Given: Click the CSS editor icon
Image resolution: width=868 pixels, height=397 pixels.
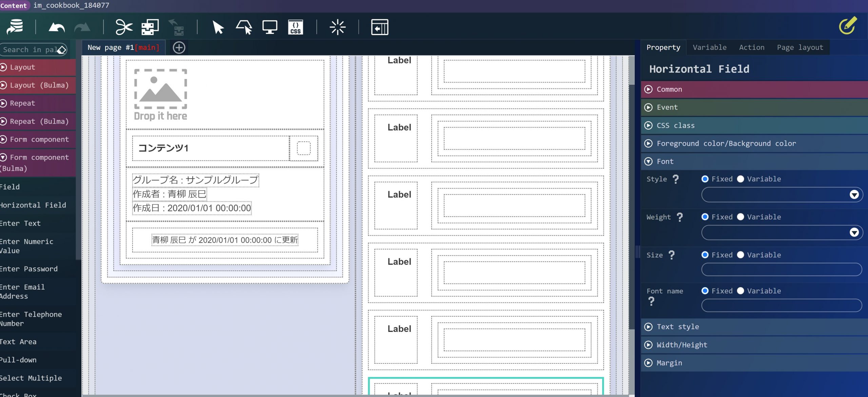Looking at the screenshot, I should point(295,27).
